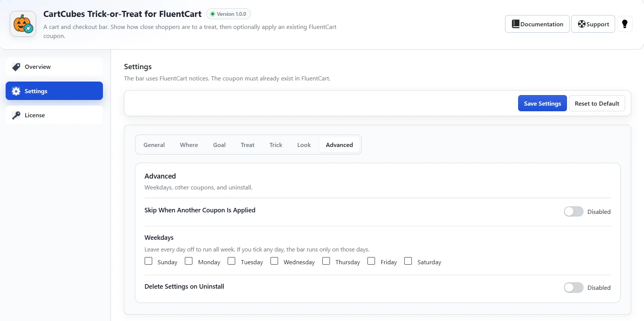Click the Overview tag icon in sidebar

16,67
